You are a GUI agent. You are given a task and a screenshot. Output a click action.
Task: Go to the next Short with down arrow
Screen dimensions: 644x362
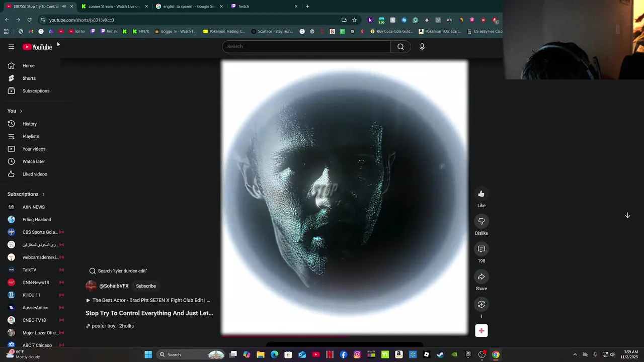[627, 215]
